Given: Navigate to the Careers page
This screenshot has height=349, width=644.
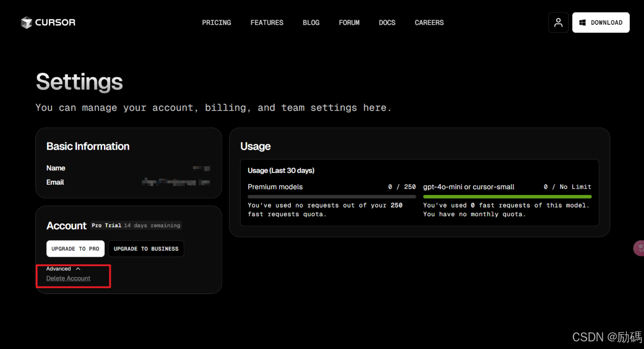Looking at the screenshot, I should tap(429, 22).
